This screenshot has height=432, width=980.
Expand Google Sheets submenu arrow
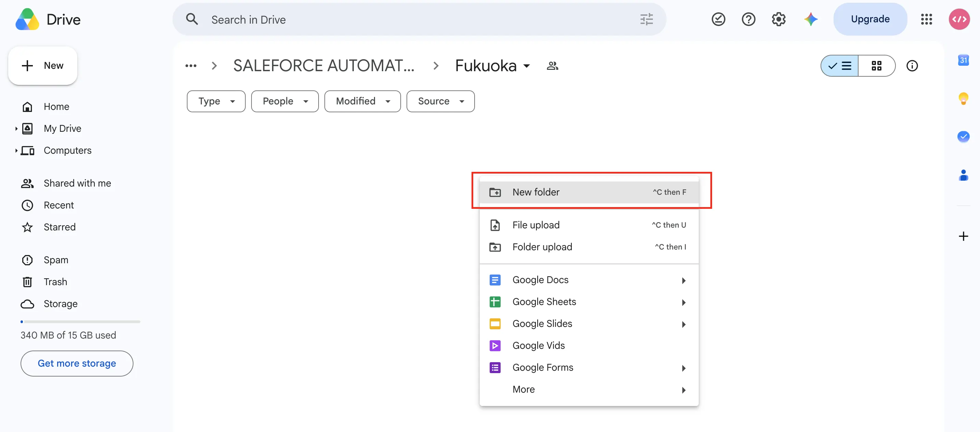(684, 303)
